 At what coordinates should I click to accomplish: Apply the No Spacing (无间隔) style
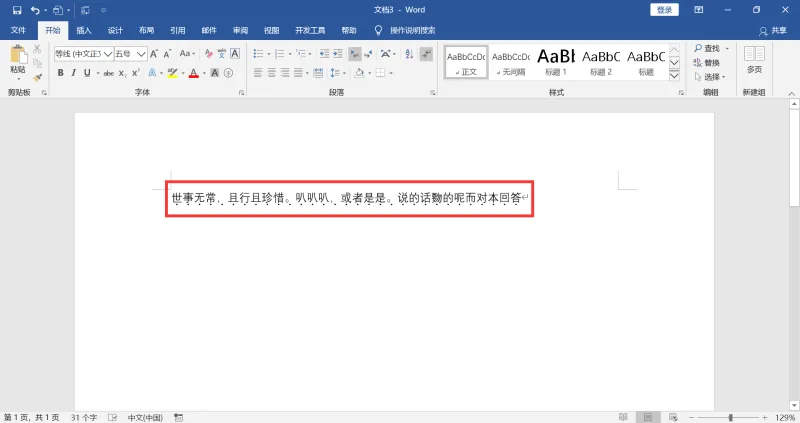click(511, 62)
